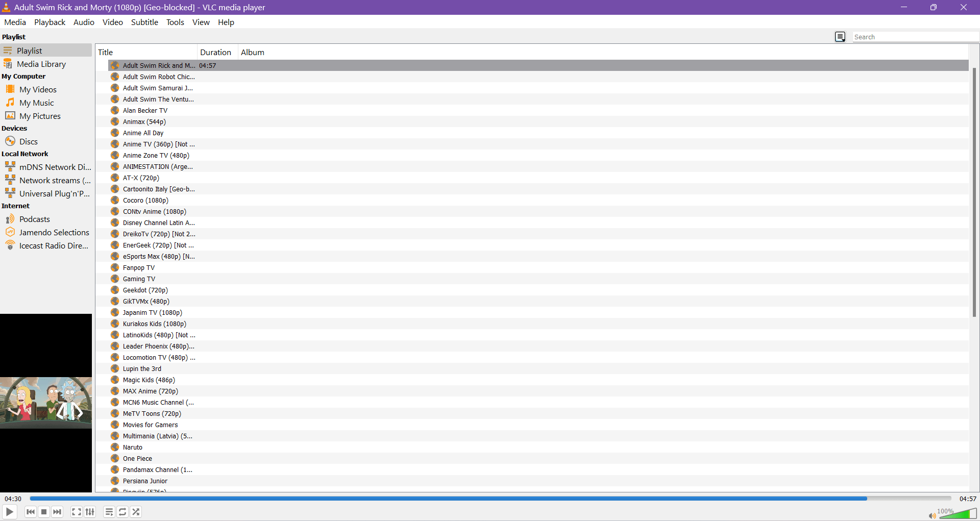The image size is (980, 521).
Task: Open the Audio menu
Action: coord(84,22)
